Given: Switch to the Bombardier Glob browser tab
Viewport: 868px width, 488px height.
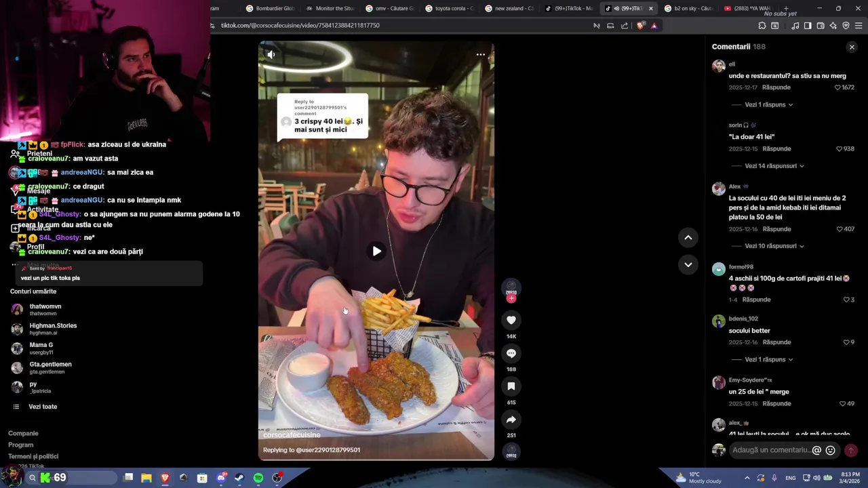Looking at the screenshot, I should pyautogui.click(x=270, y=8).
